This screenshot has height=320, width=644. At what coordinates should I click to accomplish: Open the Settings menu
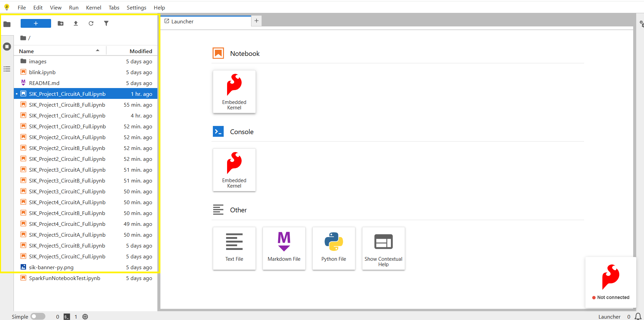tap(136, 7)
